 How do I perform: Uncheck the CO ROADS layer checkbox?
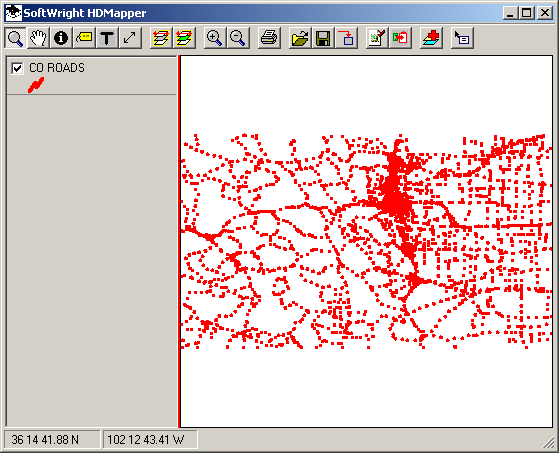coord(17,68)
